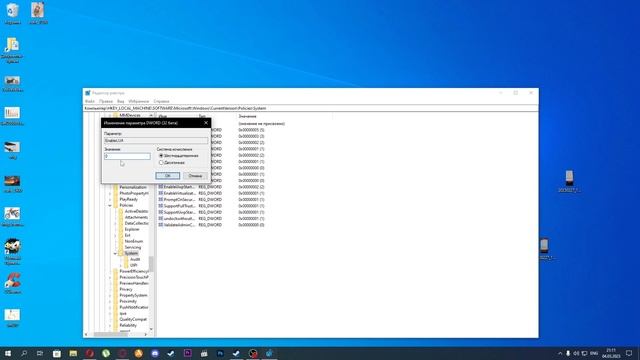
Task: Open Adobe Premiere Pro from the taskbar
Action: click(187, 353)
